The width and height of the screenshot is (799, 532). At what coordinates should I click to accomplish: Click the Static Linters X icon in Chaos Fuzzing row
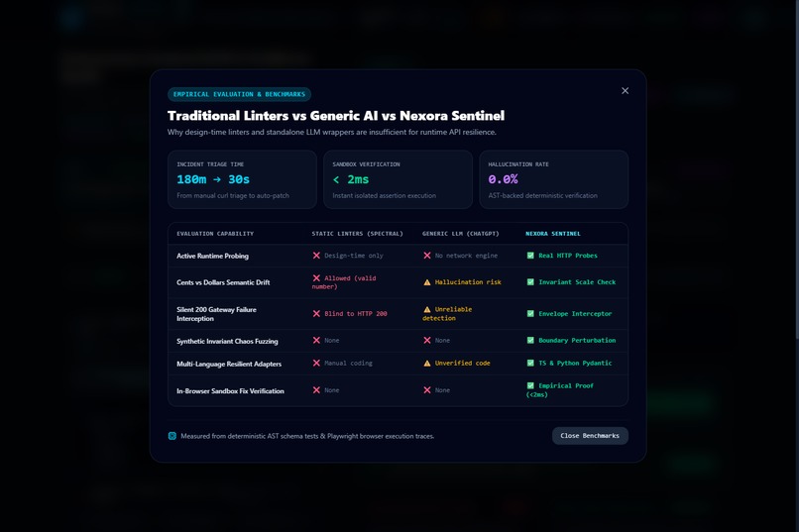316,340
